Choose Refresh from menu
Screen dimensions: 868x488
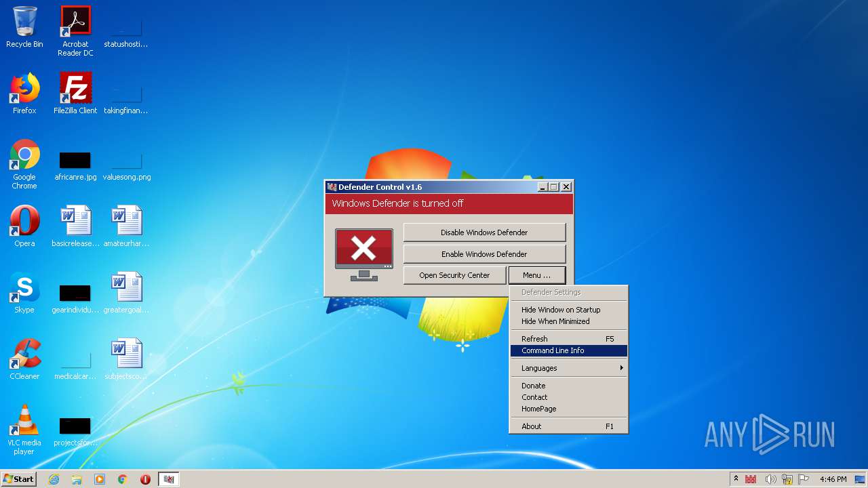(x=569, y=339)
